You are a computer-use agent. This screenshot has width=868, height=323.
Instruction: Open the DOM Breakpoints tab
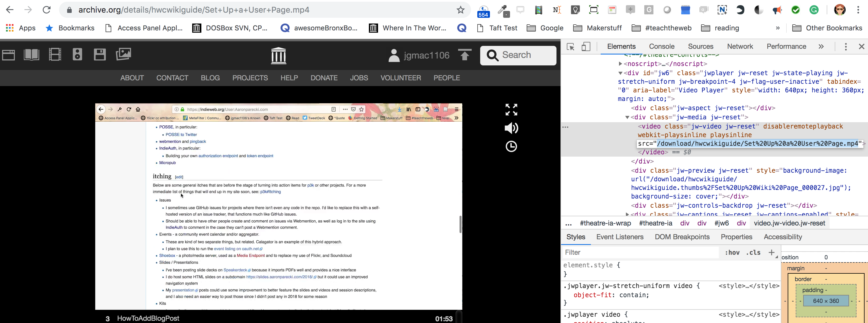coord(682,237)
